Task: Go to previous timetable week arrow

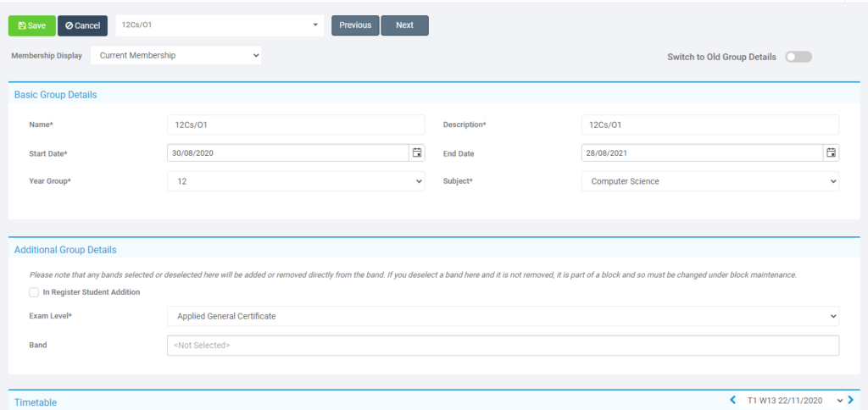Action: tap(733, 400)
